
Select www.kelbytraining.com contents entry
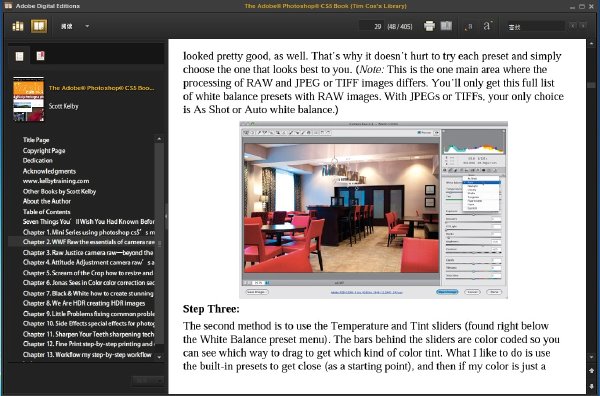[56, 181]
